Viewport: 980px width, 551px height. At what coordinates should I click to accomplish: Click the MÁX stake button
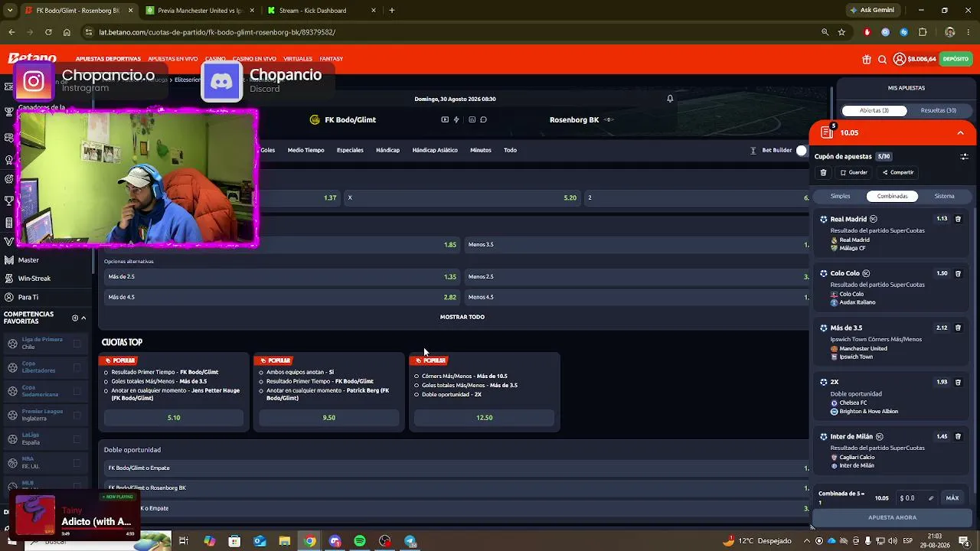(x=952, y=498)
